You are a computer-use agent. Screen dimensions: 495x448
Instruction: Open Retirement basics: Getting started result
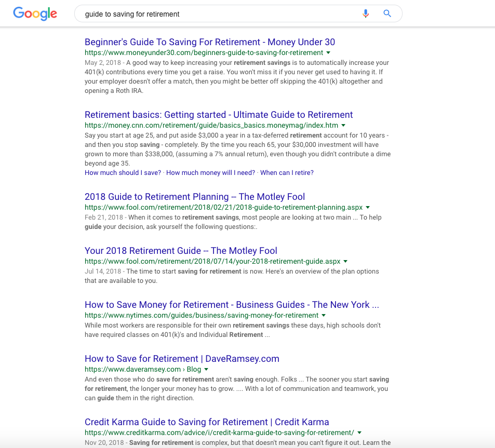click(219, 115)
